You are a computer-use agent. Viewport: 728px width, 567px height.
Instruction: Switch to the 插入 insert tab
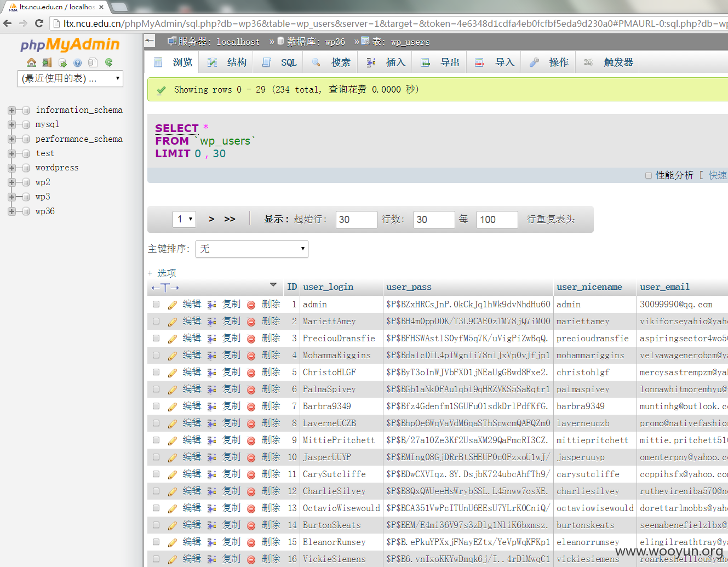(386, 62)
